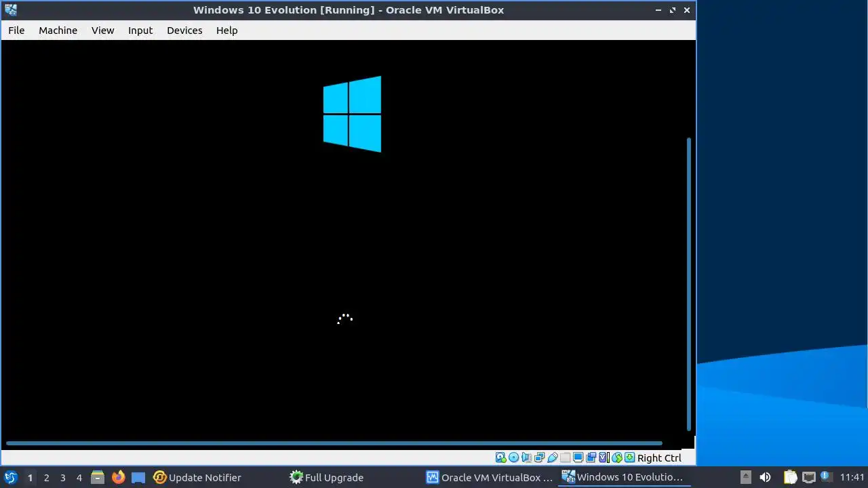Viewport: 868px width, 488px height.
Task: Open the Devices menu
Action: (184, 30)
